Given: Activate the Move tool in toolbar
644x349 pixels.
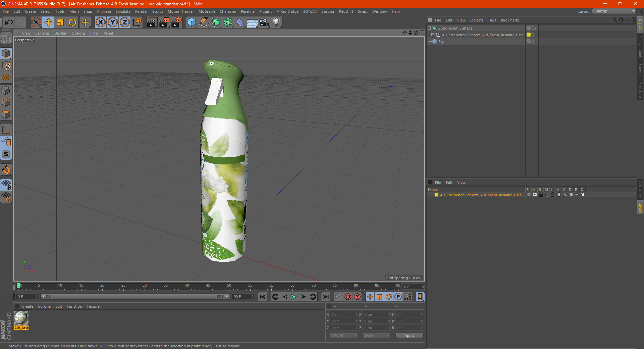Looking at the screenshot, I should click(48, 22).
